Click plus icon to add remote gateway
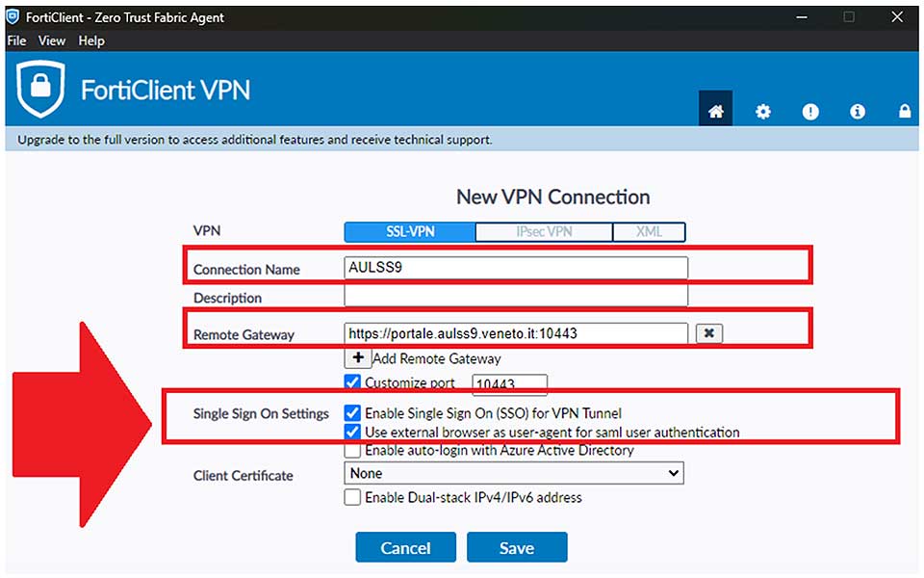 click(358, 358)
